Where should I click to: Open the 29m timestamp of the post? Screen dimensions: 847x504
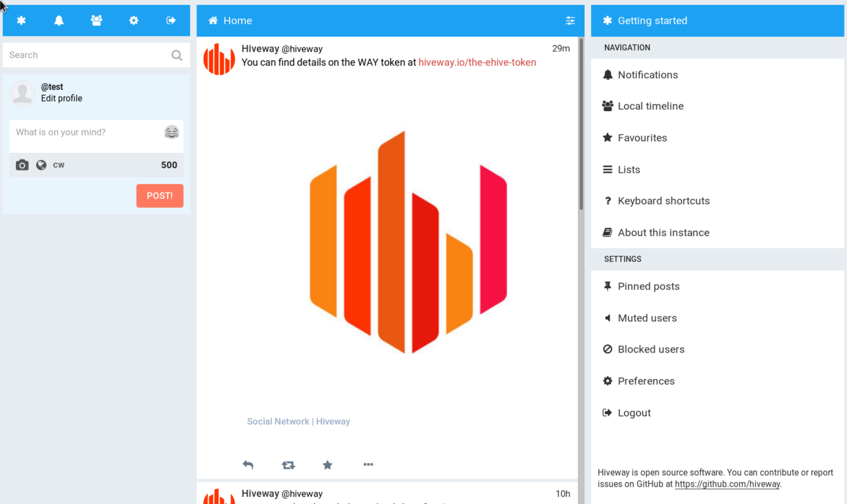(x=561, y=48)
